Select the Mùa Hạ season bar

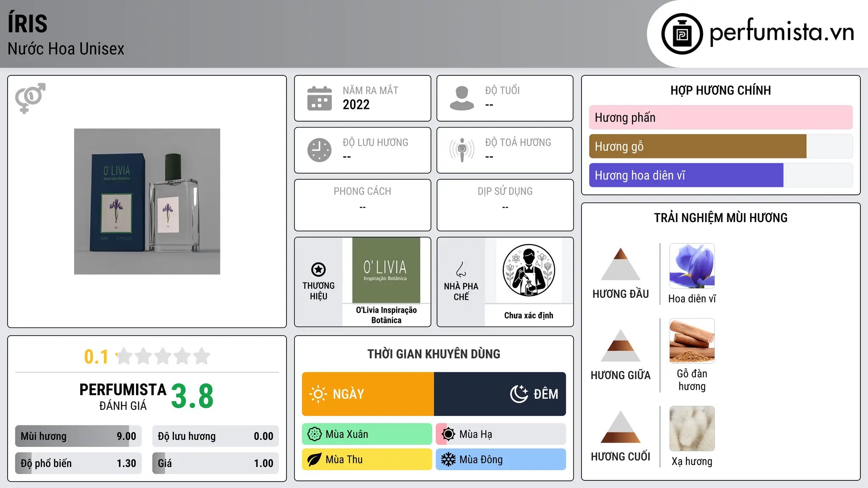pyautogui.click(x=501, y=434)
